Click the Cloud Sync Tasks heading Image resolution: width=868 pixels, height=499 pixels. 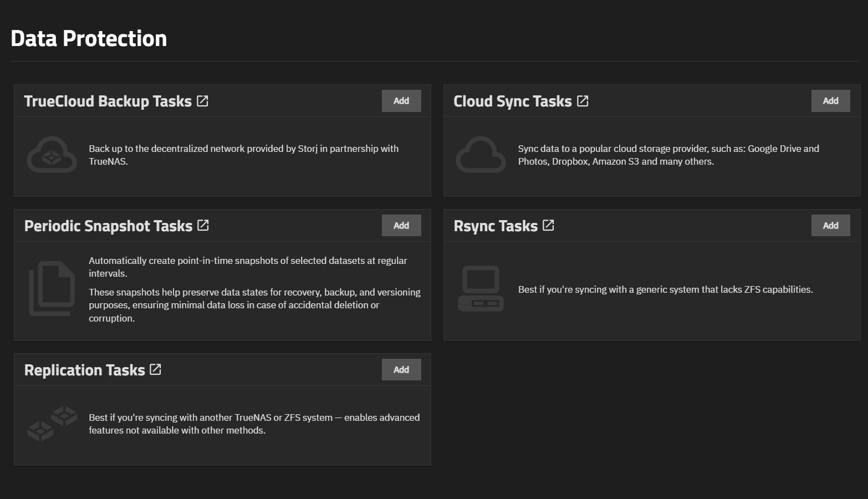[512, 101]
